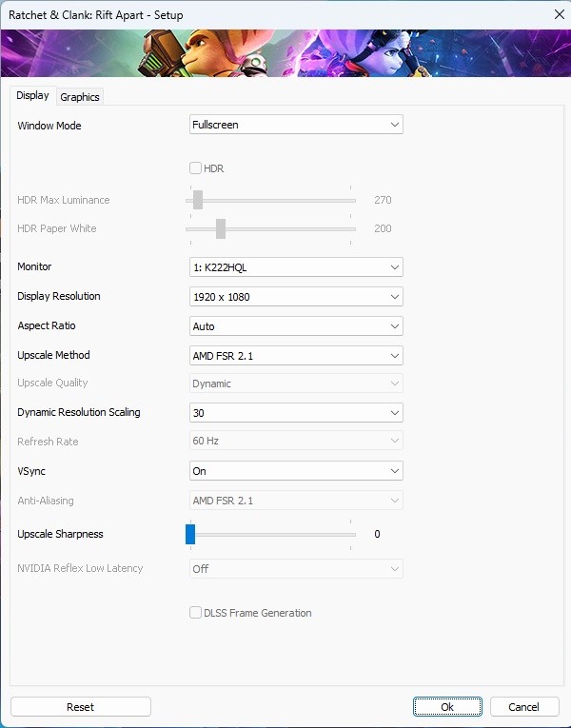Click the Upscale Quality Dynamic dropdown

[x=296, y=384]
